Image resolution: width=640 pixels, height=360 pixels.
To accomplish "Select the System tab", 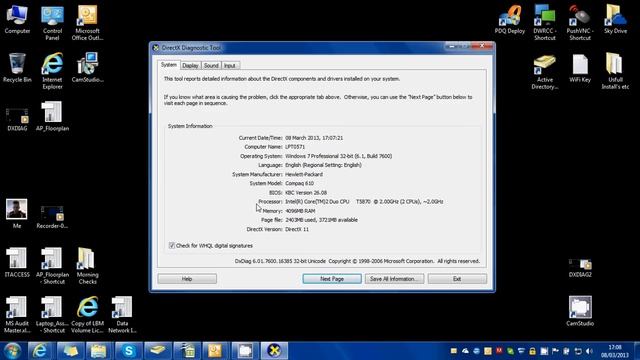I will pos(169,65).
